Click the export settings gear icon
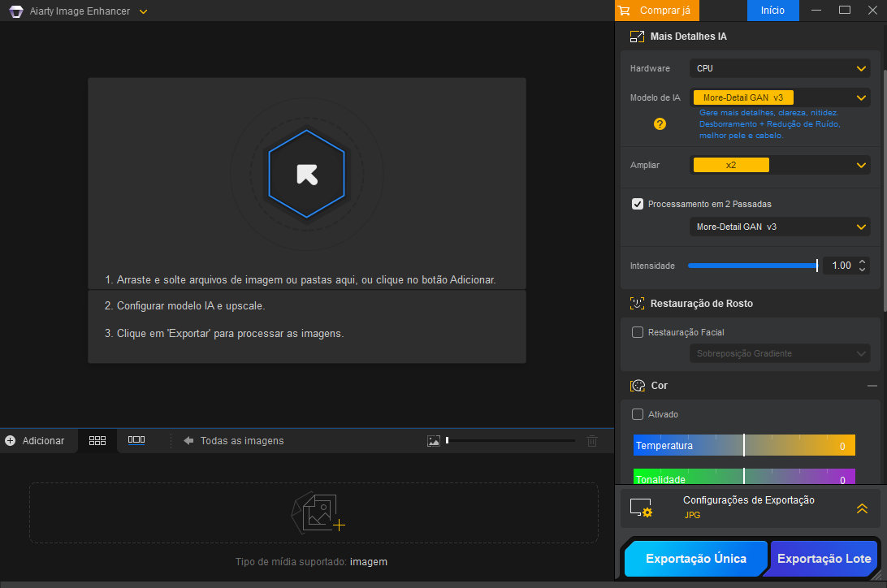The height and width of the screenshot is (588, 887). [642, 508]
